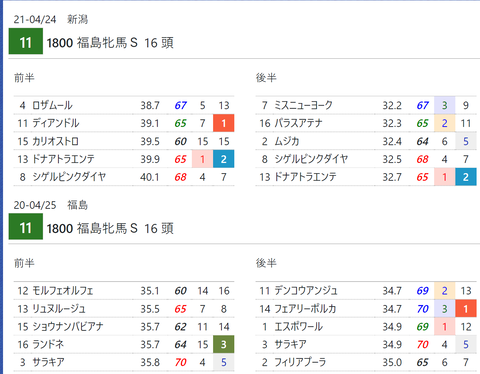Click the time value 35.1
Screen dimensions: 480x374
tap(150, 291)
